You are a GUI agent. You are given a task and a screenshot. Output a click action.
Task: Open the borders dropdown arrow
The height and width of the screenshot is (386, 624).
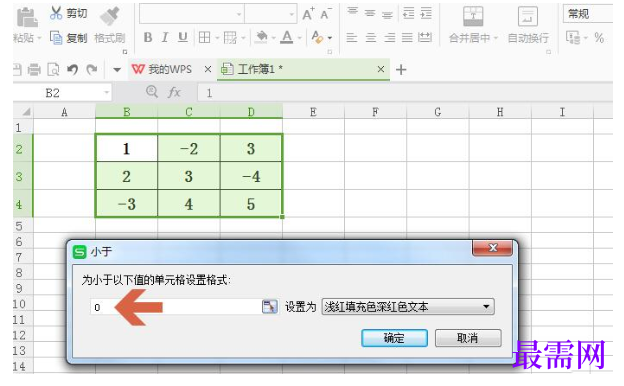(x=217, y=38)
